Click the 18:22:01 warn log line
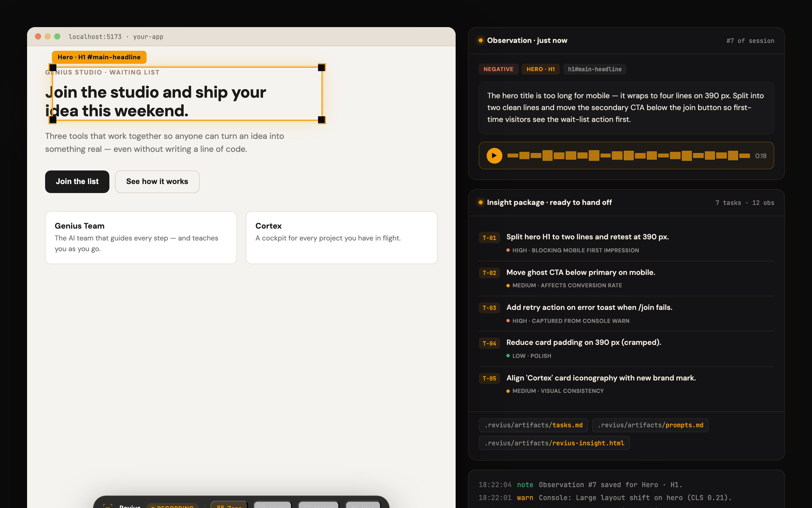This screenshot has height=508, width=812. click(x=605, y=498)
